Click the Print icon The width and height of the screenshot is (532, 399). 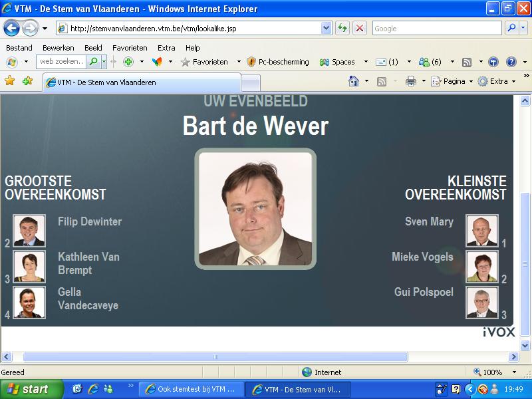(x=410, y=81)
